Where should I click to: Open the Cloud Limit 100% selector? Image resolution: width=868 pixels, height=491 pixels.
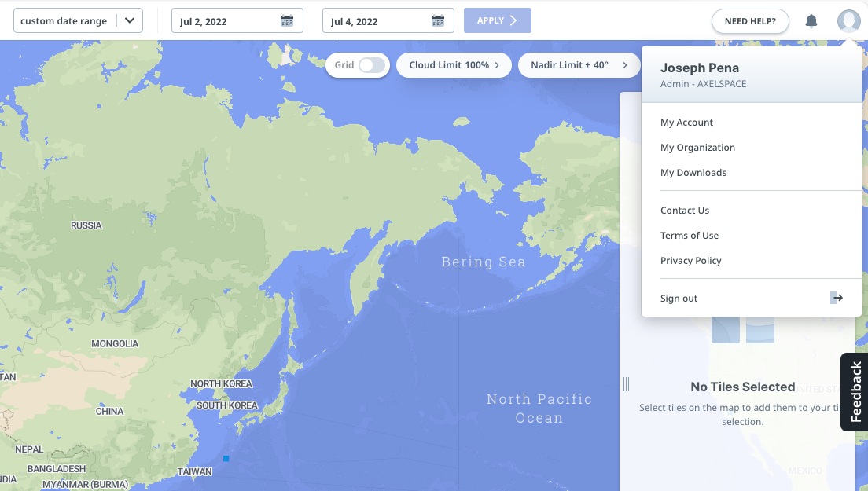[454, 65]
